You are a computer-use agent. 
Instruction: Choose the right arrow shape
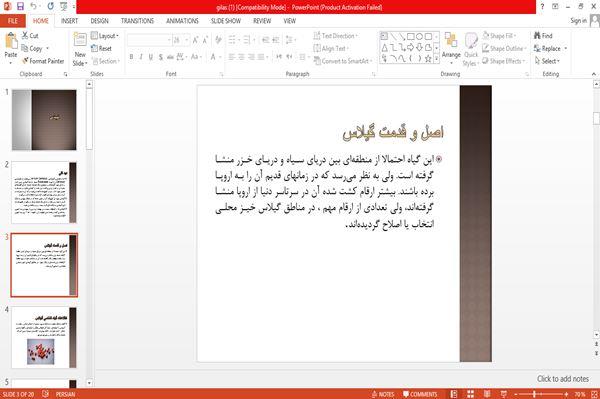click(410, 47)
